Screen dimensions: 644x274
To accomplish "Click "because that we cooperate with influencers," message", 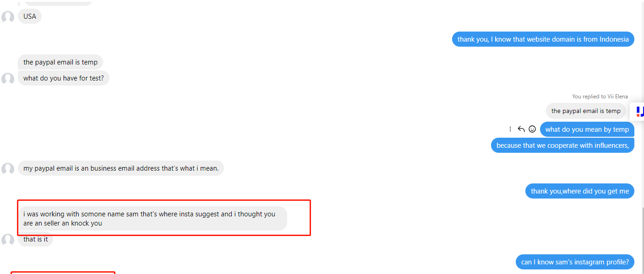I will pos(562,145).
